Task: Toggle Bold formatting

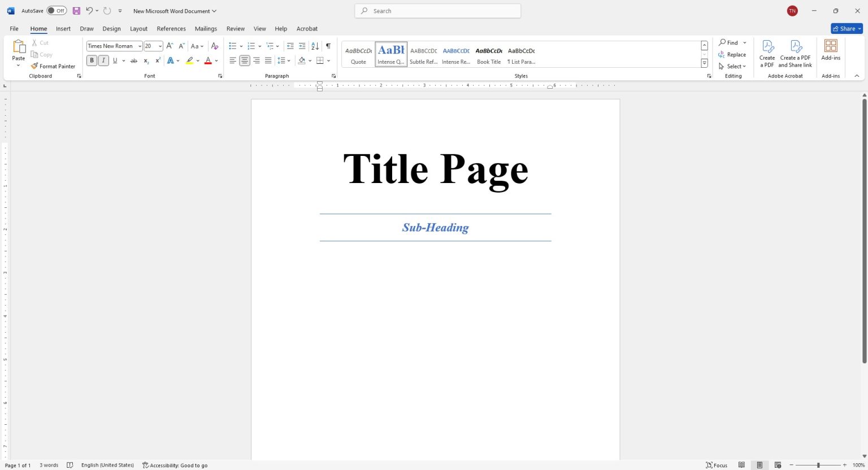Action: [x=92, y=60]
